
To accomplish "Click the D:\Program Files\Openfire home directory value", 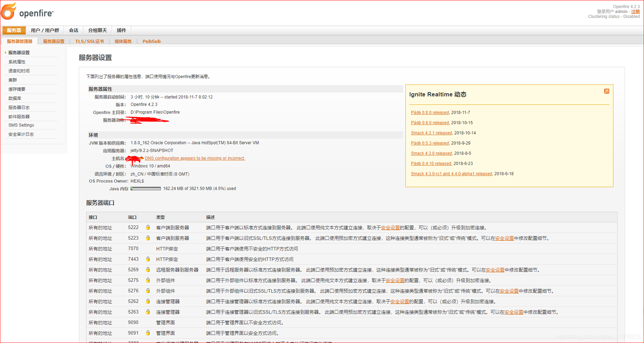I will coord(155,112).
